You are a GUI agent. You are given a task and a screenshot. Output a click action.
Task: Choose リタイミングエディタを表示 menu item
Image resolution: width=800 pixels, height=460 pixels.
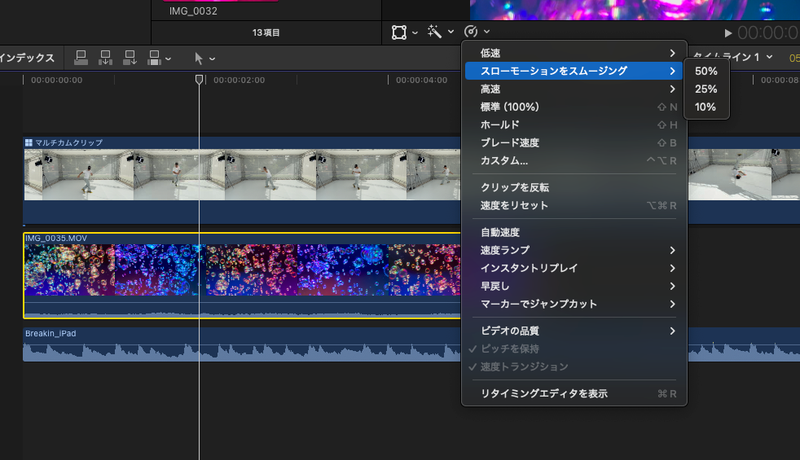(x=574, y=393)
